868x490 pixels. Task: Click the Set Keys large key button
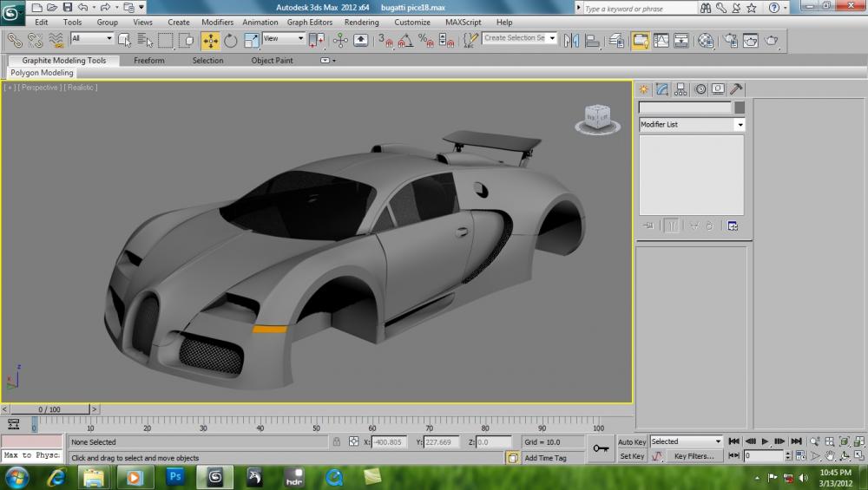601,448
